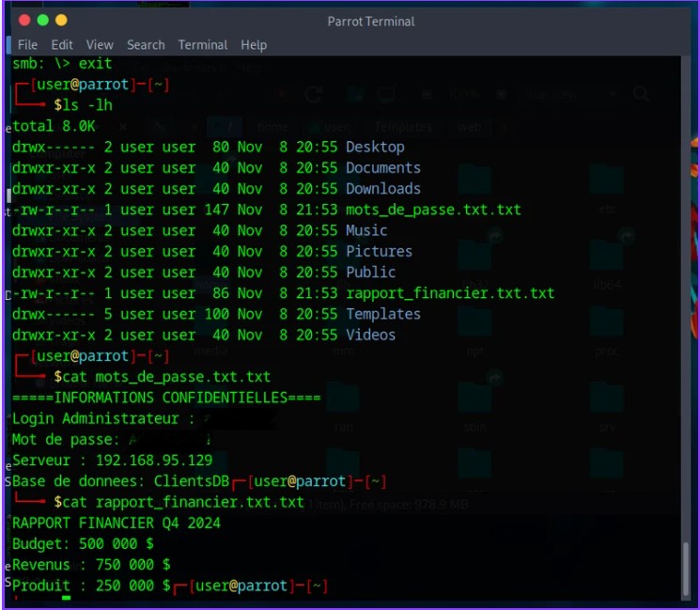The width and height of the screenshot is (700, 610).
Task: Click the server IP address 192.168.95.129
Action: click(x=154, y=460)
